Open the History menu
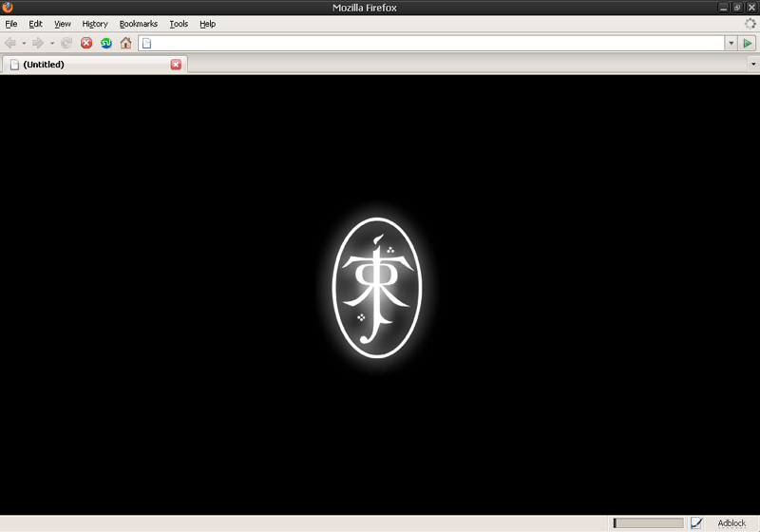The height and width of the screenshot is (532, 760). tap(94, 24)
